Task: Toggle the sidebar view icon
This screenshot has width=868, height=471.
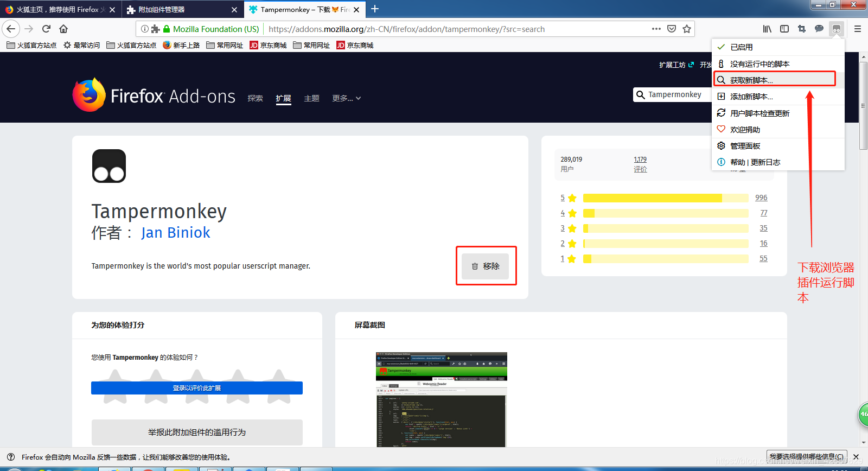Action: [x=784, y=29]
